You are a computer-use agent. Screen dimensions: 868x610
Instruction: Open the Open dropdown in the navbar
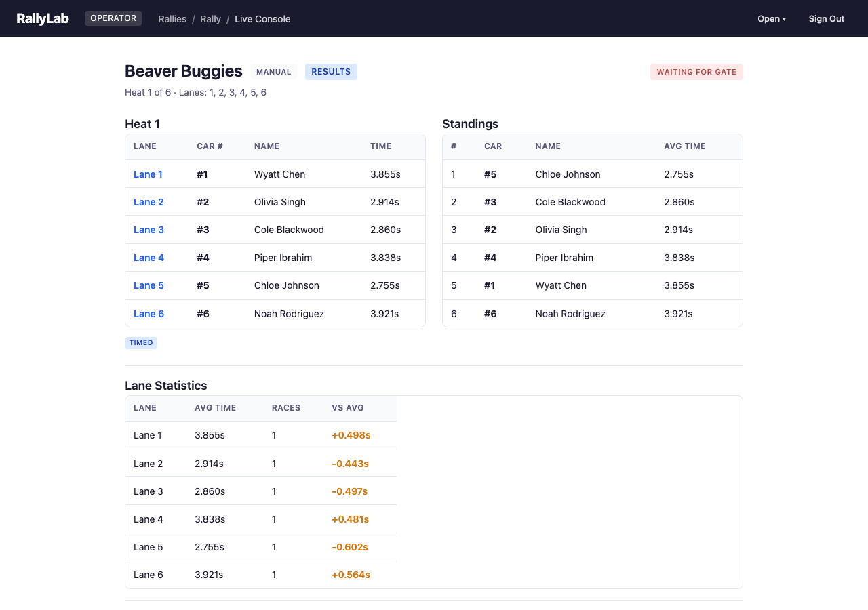(772, 18)
